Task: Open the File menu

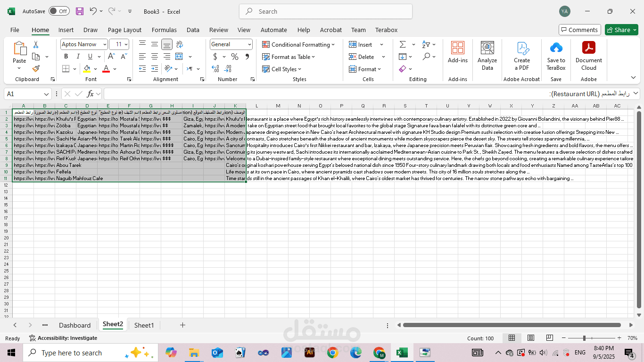Action: [15, 30]
